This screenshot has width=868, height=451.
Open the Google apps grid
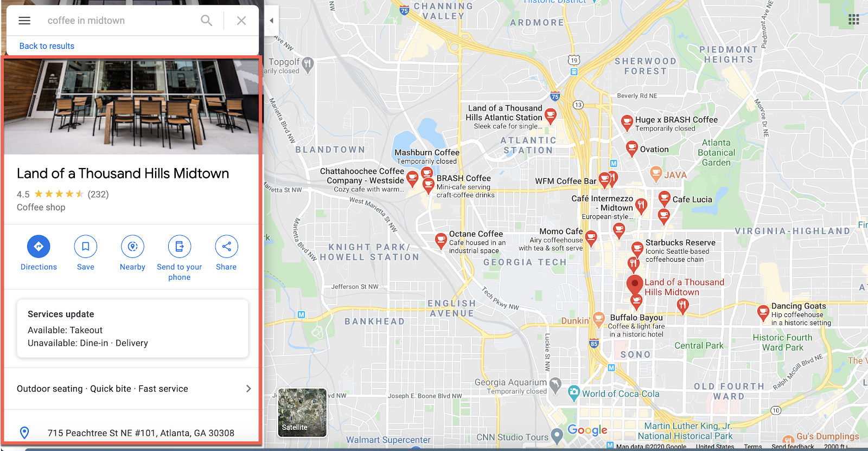click(853, 20)
